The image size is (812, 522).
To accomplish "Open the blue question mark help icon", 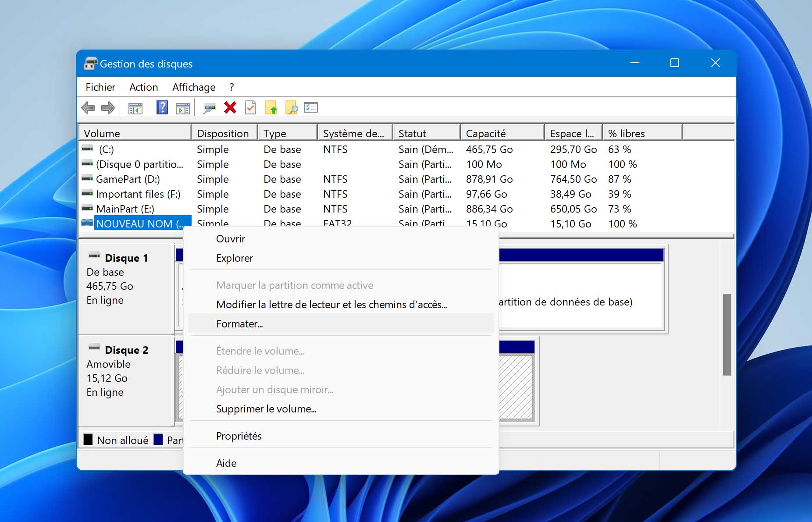I will click(x=162, y=107).
